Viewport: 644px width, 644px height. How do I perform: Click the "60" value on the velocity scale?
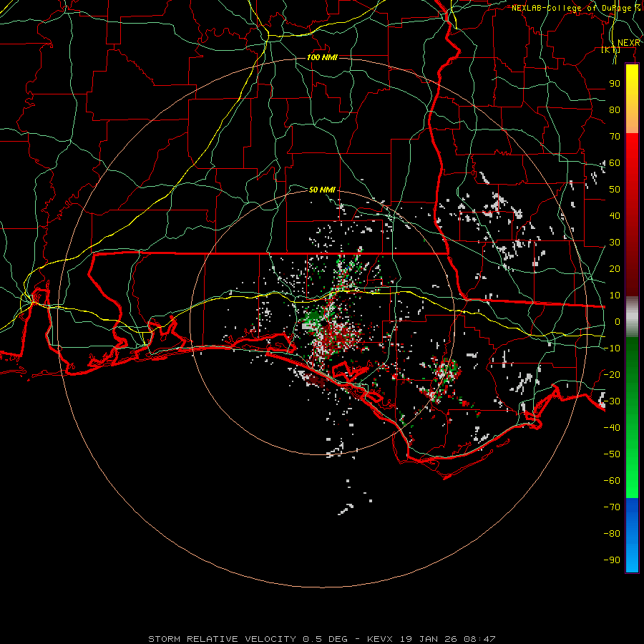[615, 163]
